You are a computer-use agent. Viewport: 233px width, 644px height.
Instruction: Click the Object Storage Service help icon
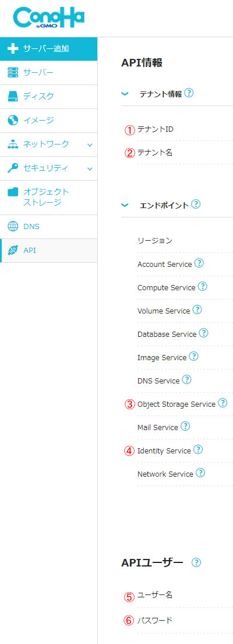click(223, 403)
